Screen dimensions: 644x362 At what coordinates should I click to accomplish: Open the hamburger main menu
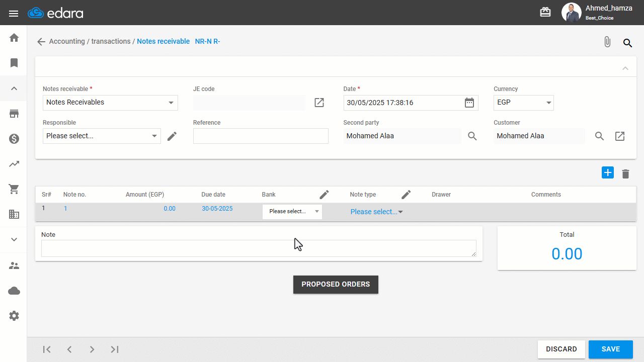point(14,14)
